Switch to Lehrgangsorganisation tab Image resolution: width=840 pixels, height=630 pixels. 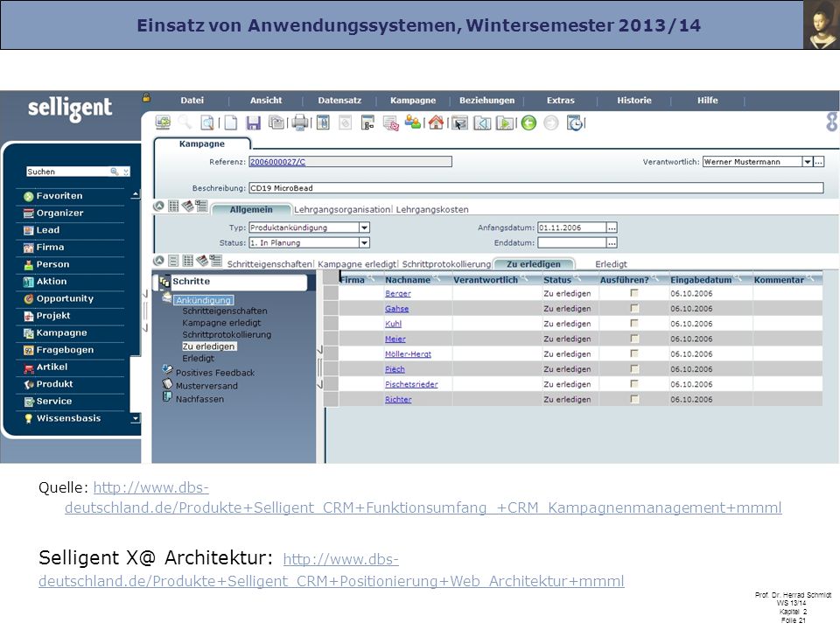[342, 209]
